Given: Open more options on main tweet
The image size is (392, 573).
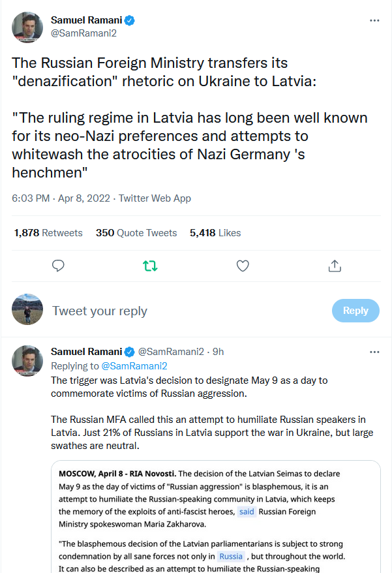Looking at the screenshot, I should click(x=374, y=20).
